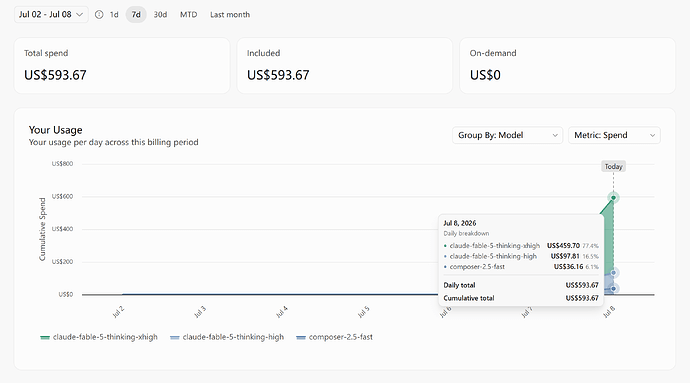Screen dimensions: 690x383
Task: Click the green legend swatch for xhigh model
Action: click(44, 338)
